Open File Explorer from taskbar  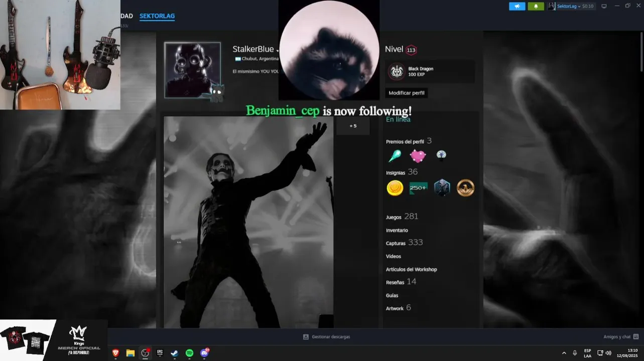(x=131, y=353)
